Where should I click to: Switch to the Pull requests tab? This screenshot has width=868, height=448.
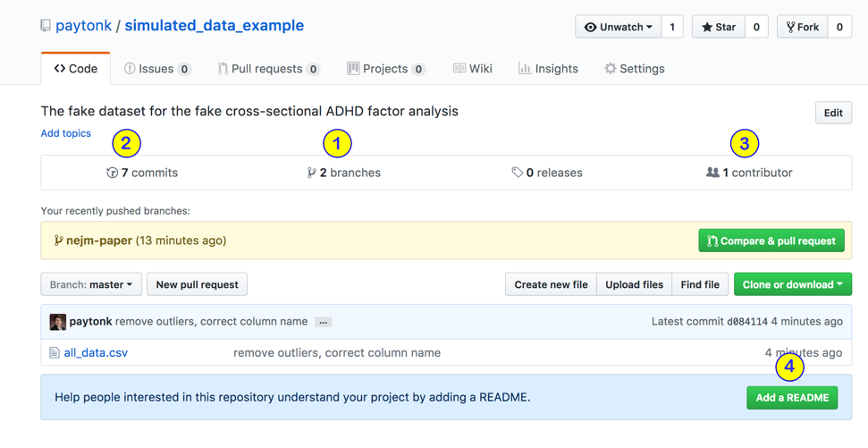[x=269, y=69]
